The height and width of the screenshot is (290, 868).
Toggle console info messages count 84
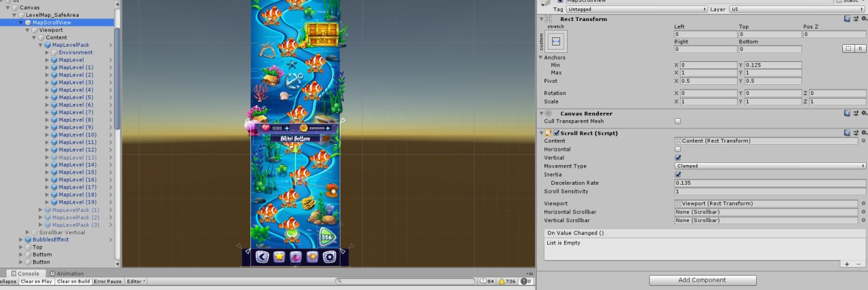pyautogui.click(x=487, y=281)
